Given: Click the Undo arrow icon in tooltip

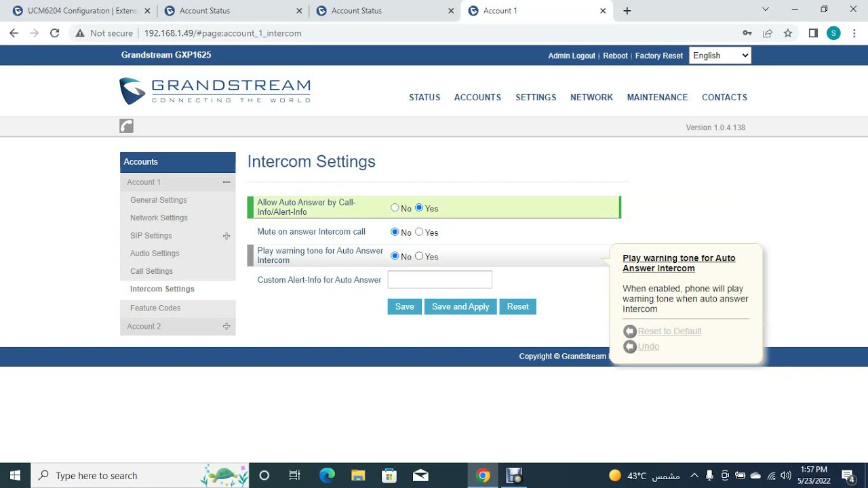Looking at the screenshot, I should pyautogui.click(x=630, y=347).
